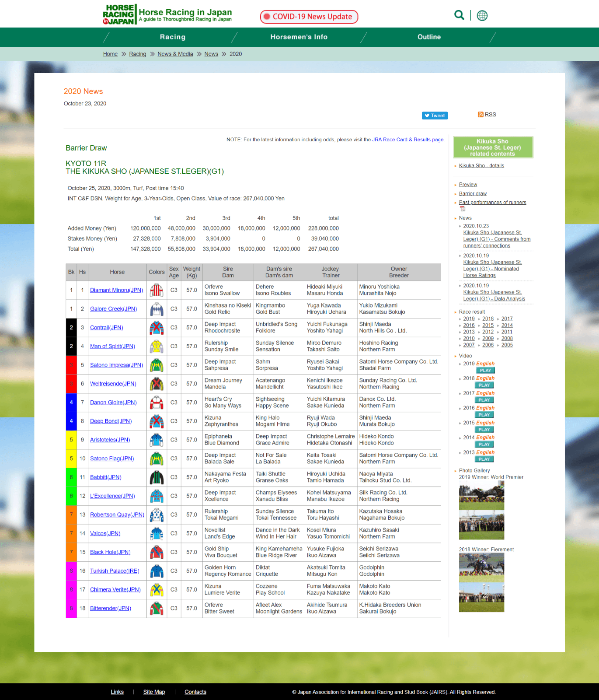
Task: Click Satono Impresa's green silks icon
Action: [157, 365]
